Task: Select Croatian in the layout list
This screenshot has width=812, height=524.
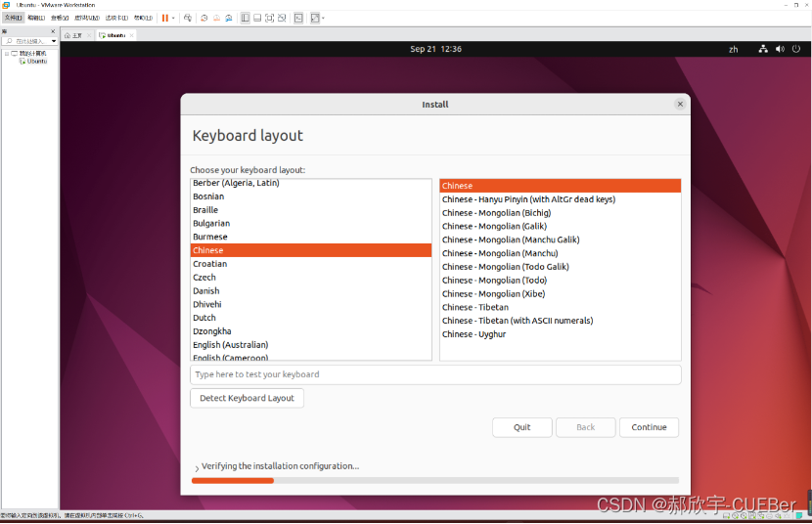Action: pos(311,264)
